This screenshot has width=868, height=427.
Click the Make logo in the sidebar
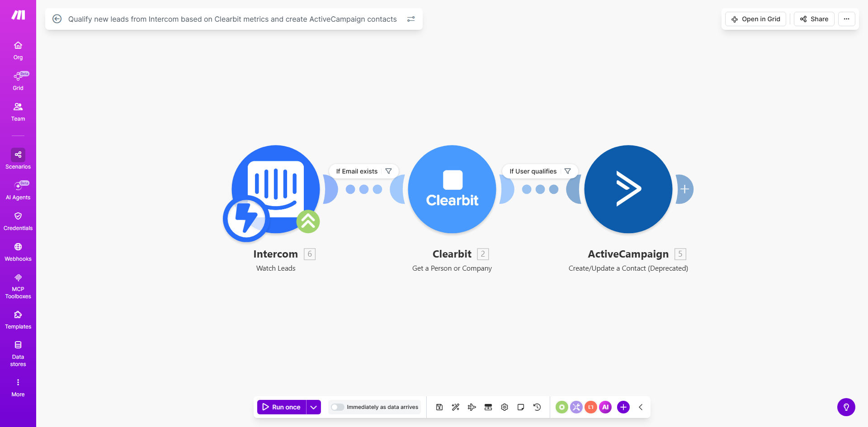[18, 15]
